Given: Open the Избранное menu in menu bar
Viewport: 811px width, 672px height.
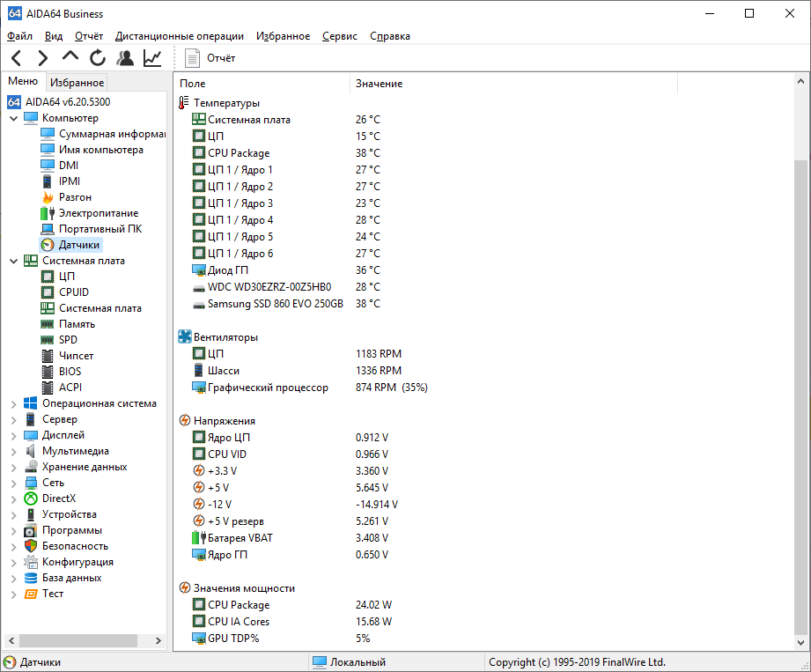Looking at the screenshot, I should (283, 36).
